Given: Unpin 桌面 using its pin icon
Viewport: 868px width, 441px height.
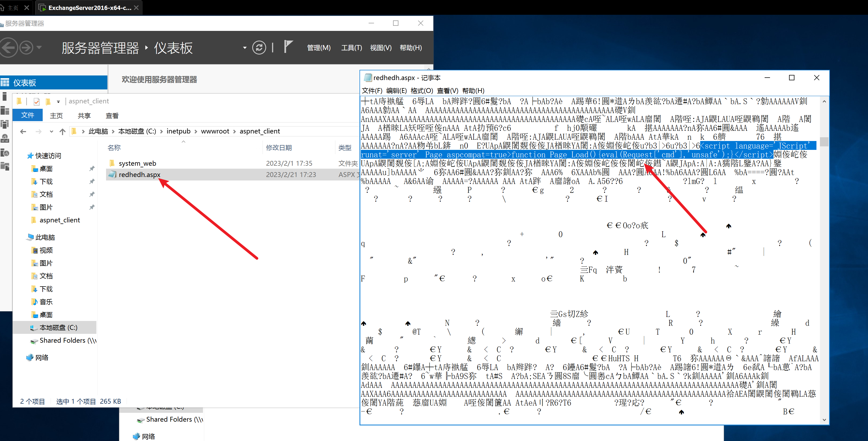Looking at the screenshot, I should coord(92,169).
